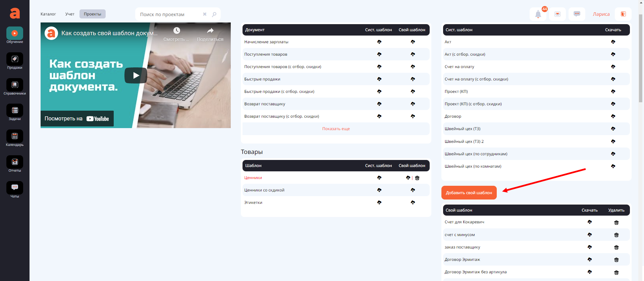
Task: Click the Добавить свой шаблон button
Action: click(469, 193)
